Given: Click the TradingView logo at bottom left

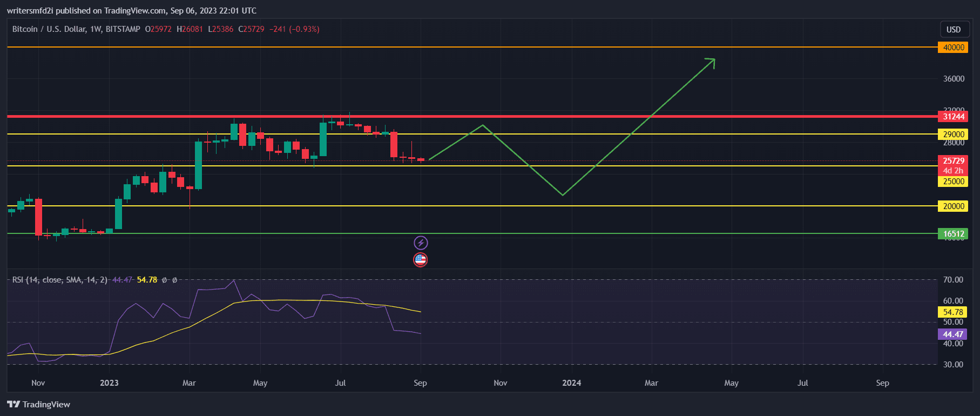Looking at the screenshot, I should [x=39, y=404].
